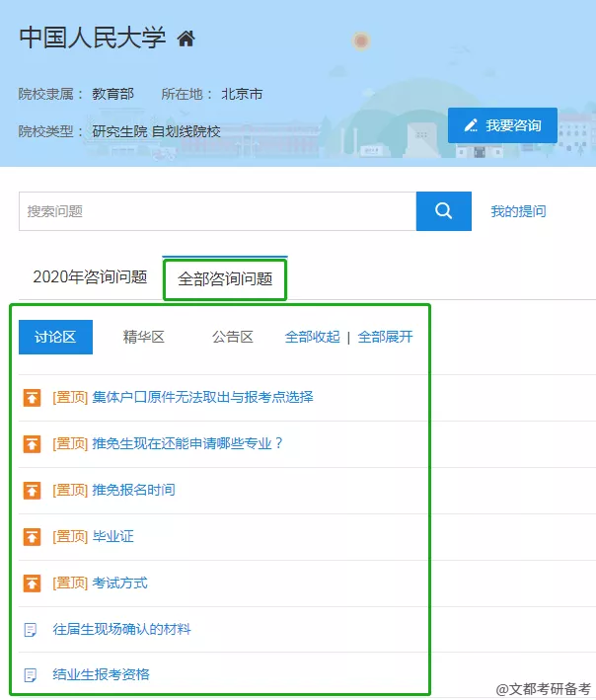The image size is (596, 700).
Task: Open 我的提问 link
Action: (x=518, y=211)
